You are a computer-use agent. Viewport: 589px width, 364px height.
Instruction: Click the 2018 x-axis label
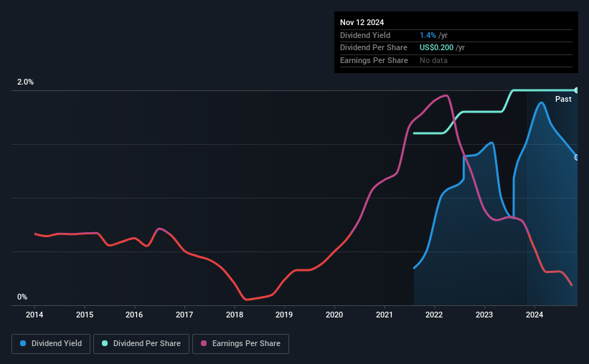tap(235, 315)
